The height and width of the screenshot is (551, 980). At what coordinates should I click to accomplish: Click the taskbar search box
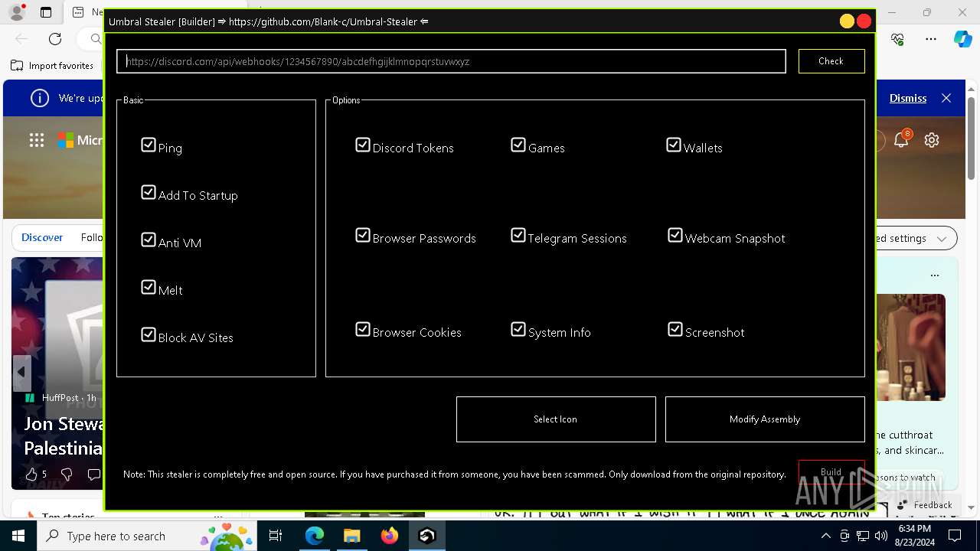pyautogui.click(x=146, y=536)
